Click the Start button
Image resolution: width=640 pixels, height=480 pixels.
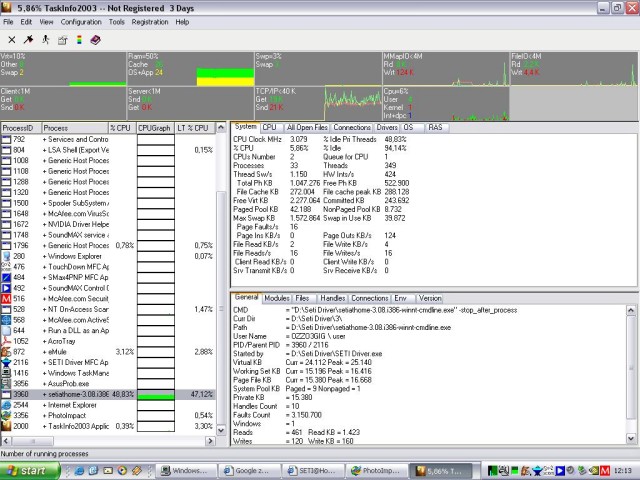[x=29, y=471]
